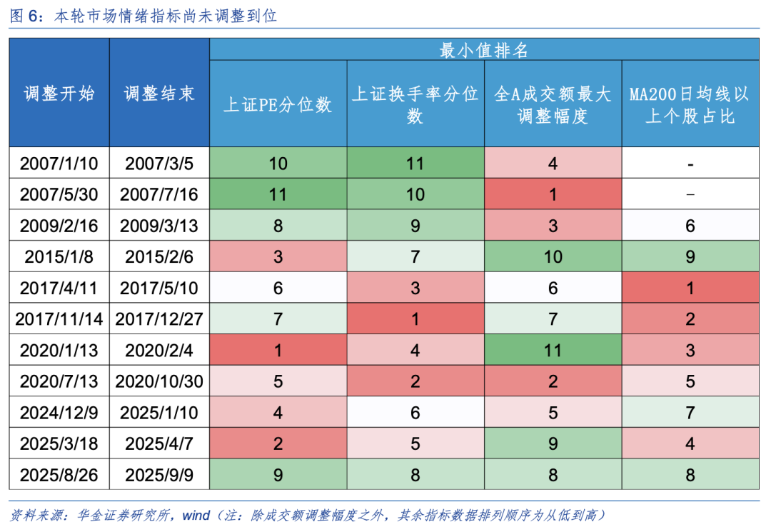Click the 调整开始 column header
This screenshot has height=532, width=771.
tap(59, 94)
